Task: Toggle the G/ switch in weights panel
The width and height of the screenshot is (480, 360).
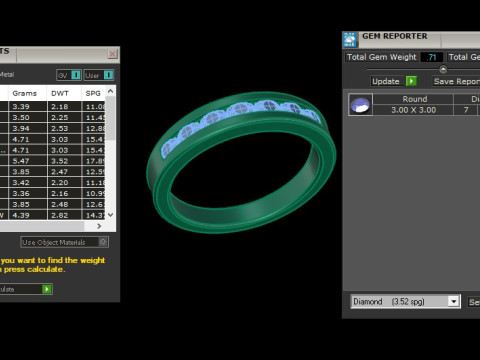Action: pos(69,75)
